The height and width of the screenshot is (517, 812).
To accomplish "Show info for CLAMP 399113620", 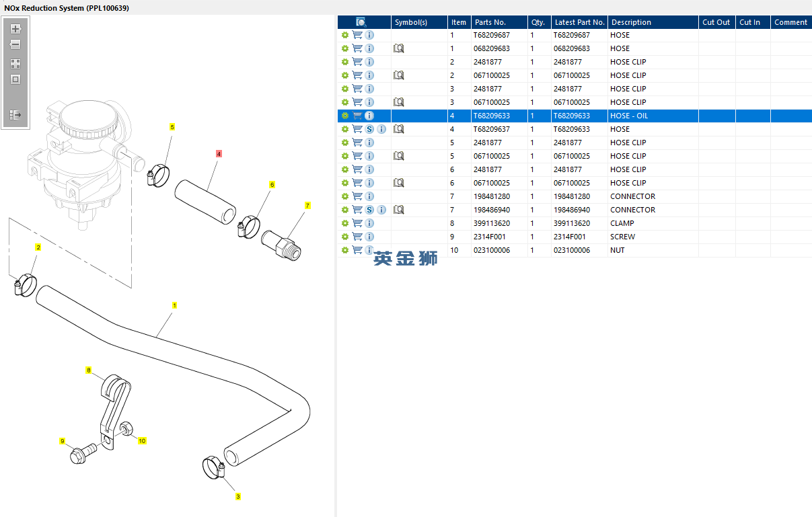I will [369, 223].
